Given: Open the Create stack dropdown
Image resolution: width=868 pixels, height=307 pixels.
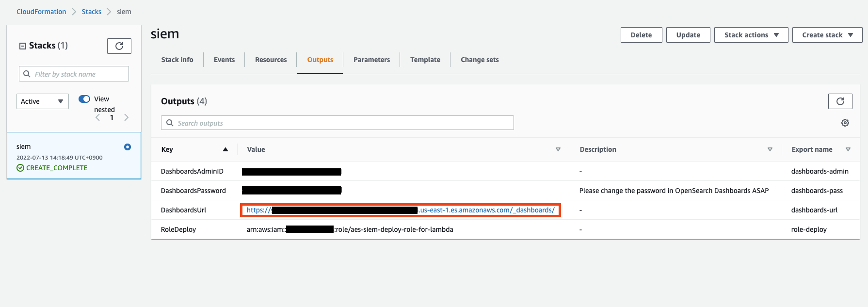Looking at the screenshot, I should point(827,35).
